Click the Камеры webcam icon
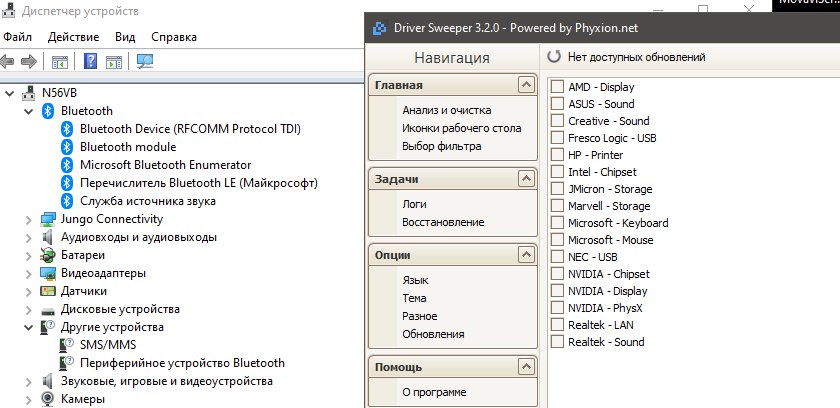Screen dimensions: 840x408 coord(48,399)
